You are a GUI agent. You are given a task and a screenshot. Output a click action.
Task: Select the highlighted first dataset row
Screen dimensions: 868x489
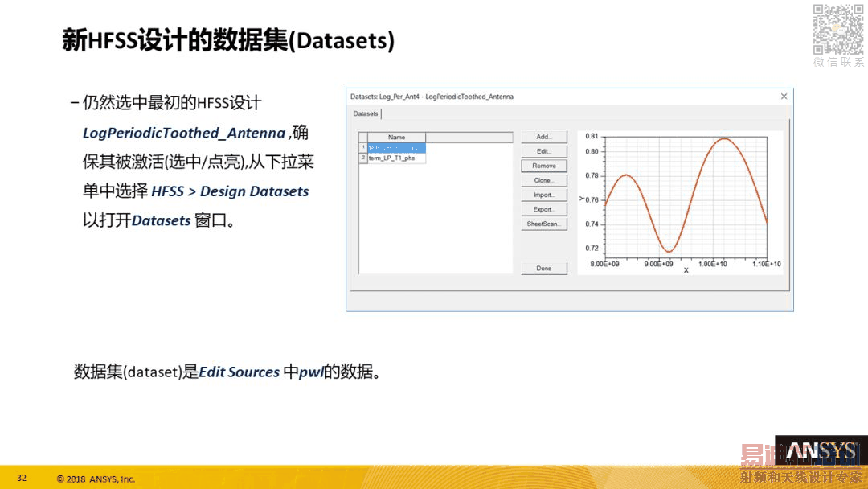click(397, 148)
